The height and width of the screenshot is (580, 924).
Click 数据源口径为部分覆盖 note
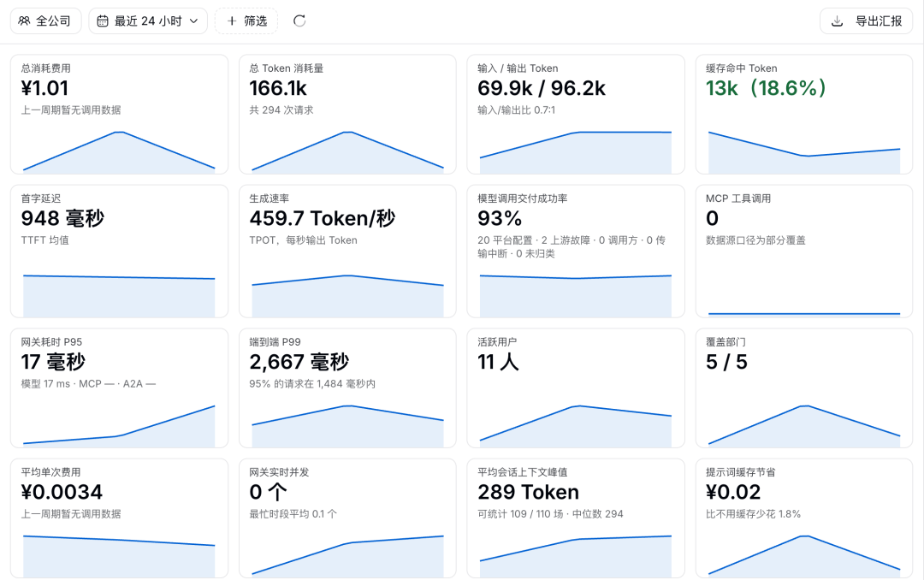point(755,240)
